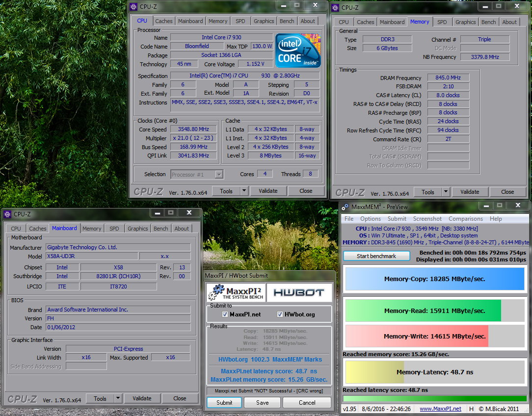This screenshot has width=532, height=416.
Task: Open the Comparisons menu in MaxxMEM
Action: click(x=465, y=219)
